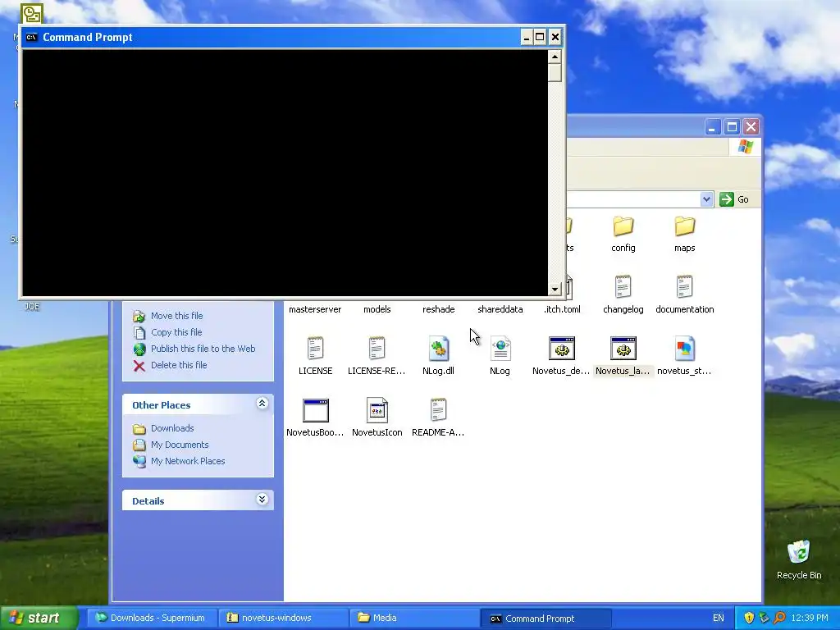
Task: Select the masterserver folder label
Action: (315, 309)
